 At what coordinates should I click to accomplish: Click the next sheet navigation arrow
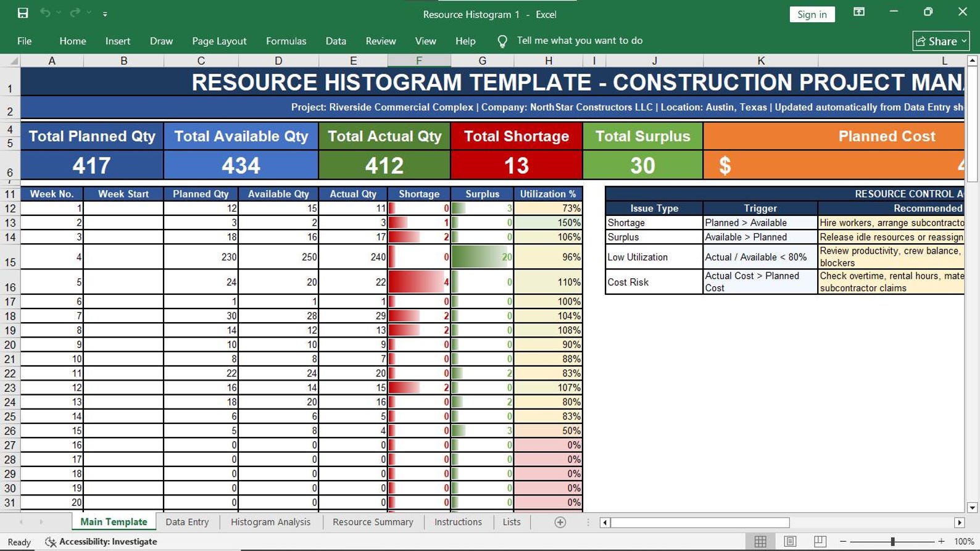coord(41,522)
